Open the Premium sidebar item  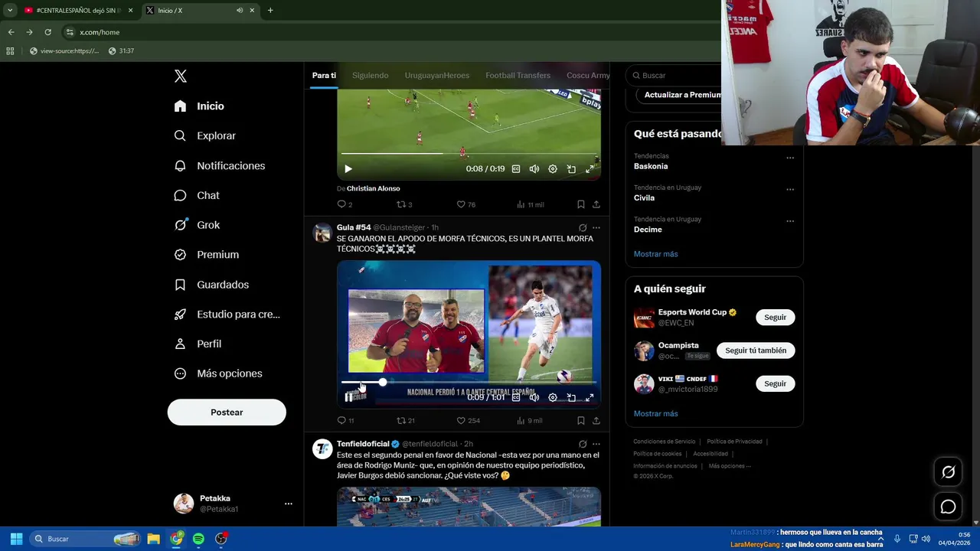[206, 255]
